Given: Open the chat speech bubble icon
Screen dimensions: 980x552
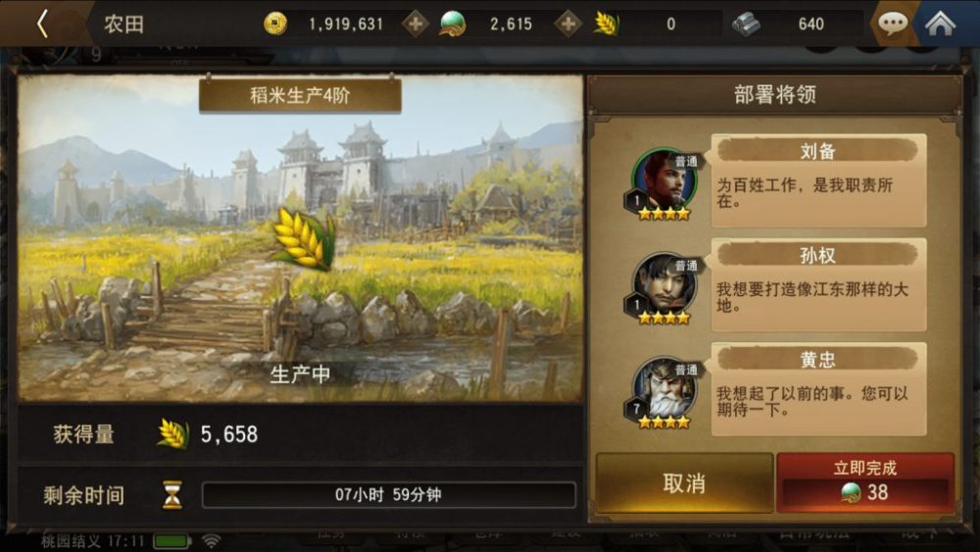Looking at the screenshot, I should click(893, 24).
